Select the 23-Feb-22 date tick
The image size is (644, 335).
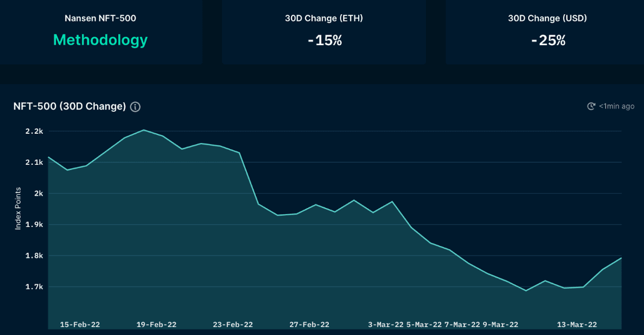tap(233, 324)
